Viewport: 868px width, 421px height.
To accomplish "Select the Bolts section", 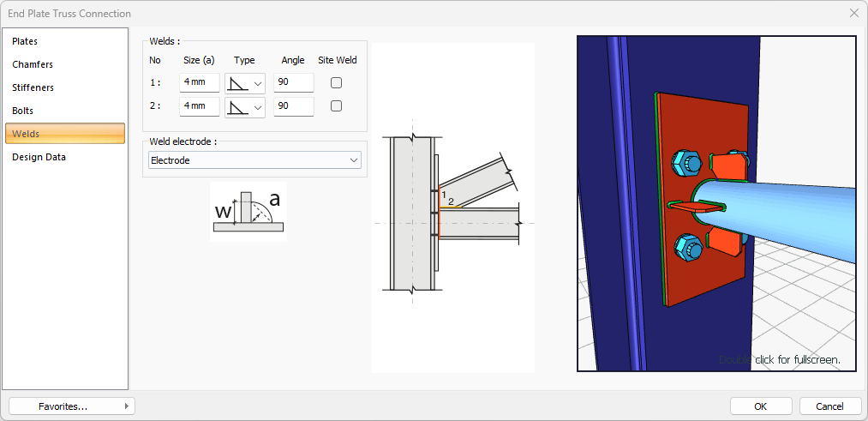I will (x=23, y=111).
